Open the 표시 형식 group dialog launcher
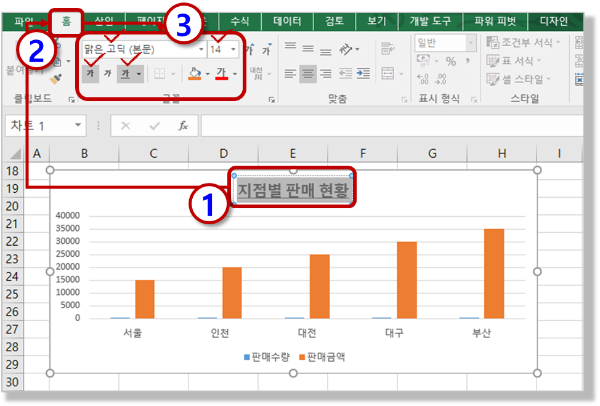 click(474, 100)
